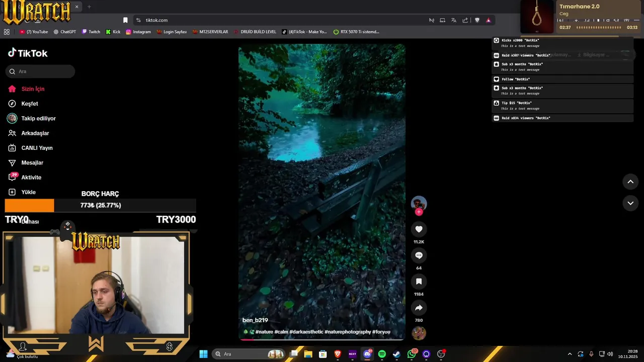Open the TikTok - Make Yo... bookmark

click(x=304, y=32)
